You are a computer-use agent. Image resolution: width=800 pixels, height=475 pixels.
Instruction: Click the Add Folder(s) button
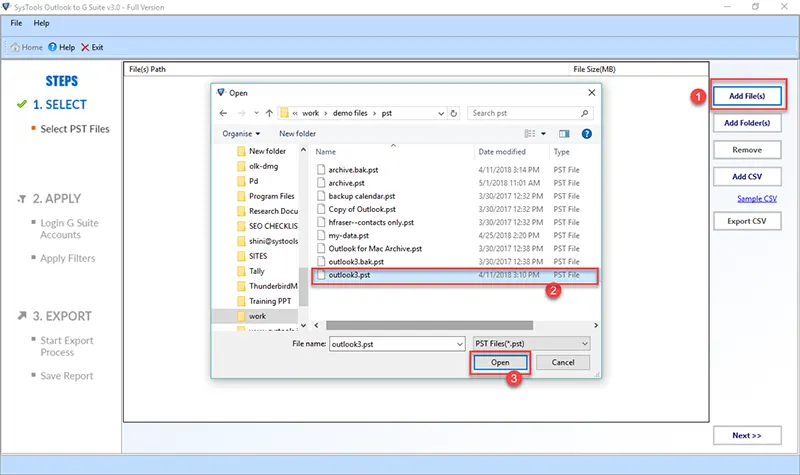tap(747, 123)
